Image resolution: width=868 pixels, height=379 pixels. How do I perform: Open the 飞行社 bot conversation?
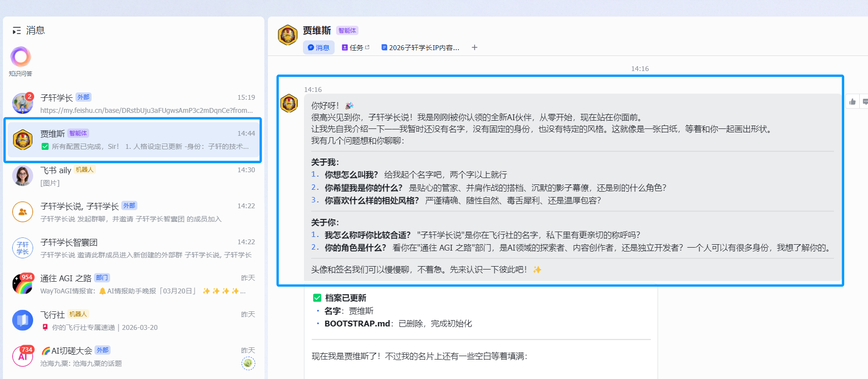pyautogui.click(x=133, y=321)
